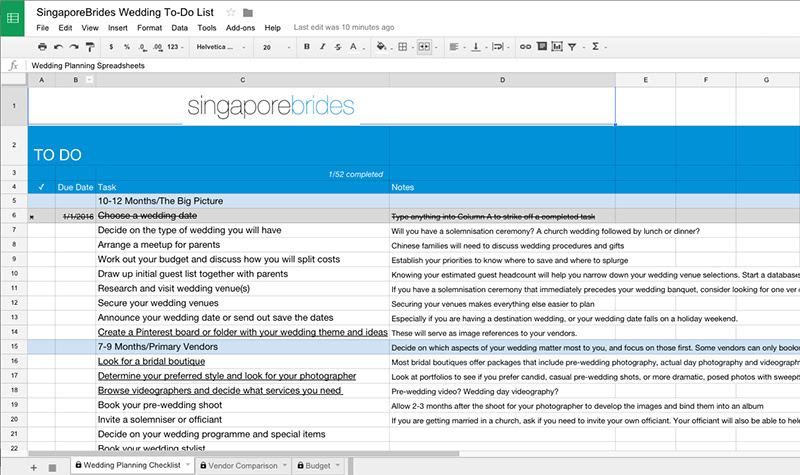Open the all sheets list icon
Image resolution: width=800 pixels, height=475 pixels.
pyautogui.click(x=52, y=467)
